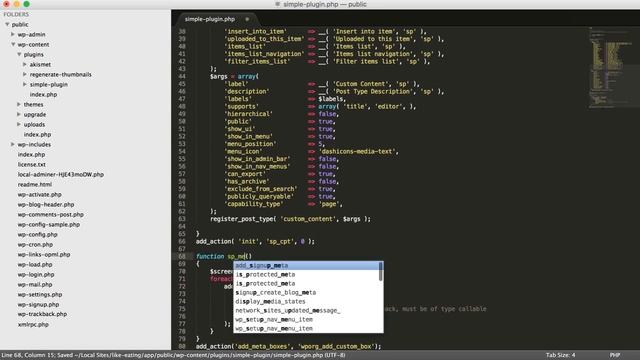Screen dimensions: 640x360
Task: Collapse the public folder arrow
Action: click(7, 24)
